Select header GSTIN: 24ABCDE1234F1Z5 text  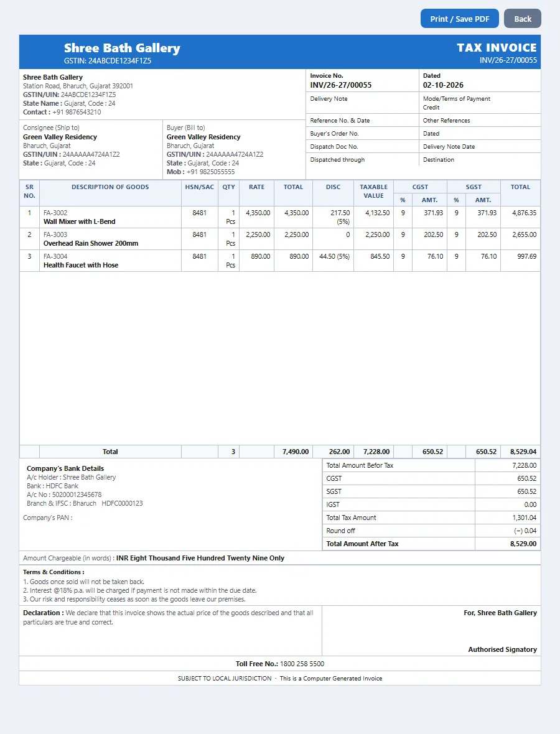[108, 61]
